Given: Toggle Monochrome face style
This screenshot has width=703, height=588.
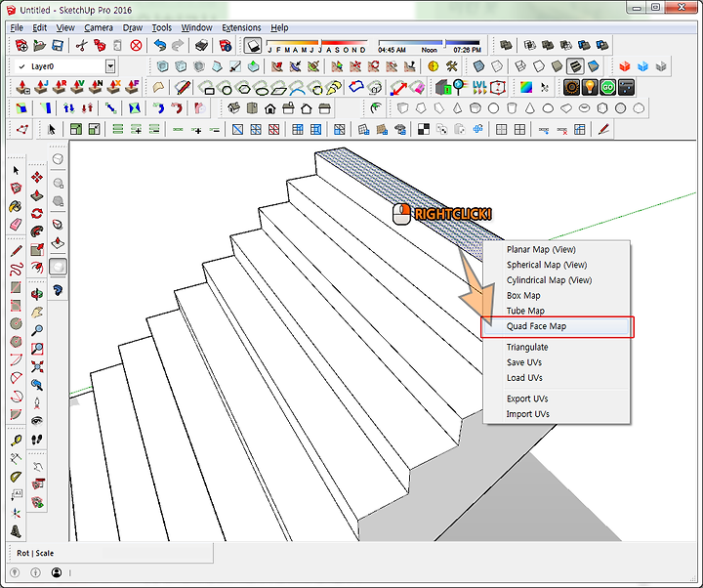Looking at the screenshot, I should point(594,66).
